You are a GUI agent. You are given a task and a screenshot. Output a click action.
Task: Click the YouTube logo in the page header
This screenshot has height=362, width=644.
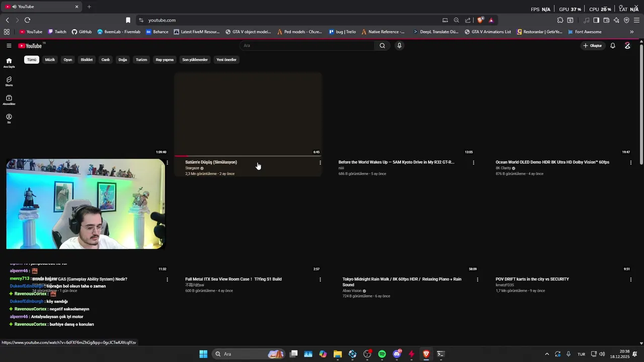[30, 46]
